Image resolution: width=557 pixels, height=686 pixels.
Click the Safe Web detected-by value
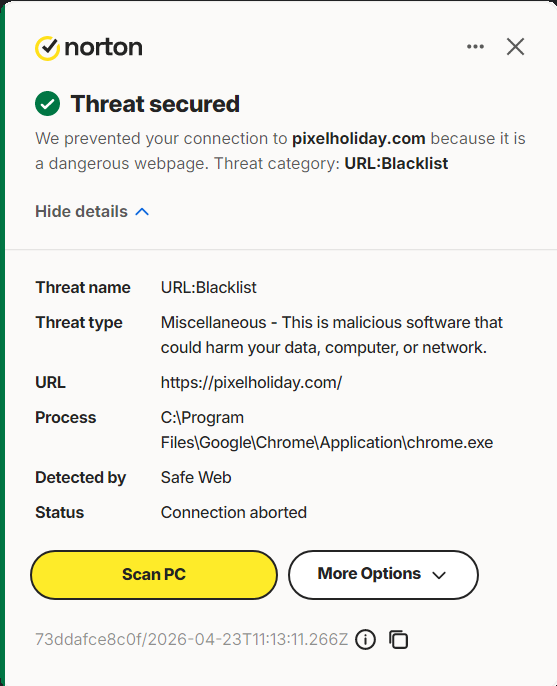(196, 477)
